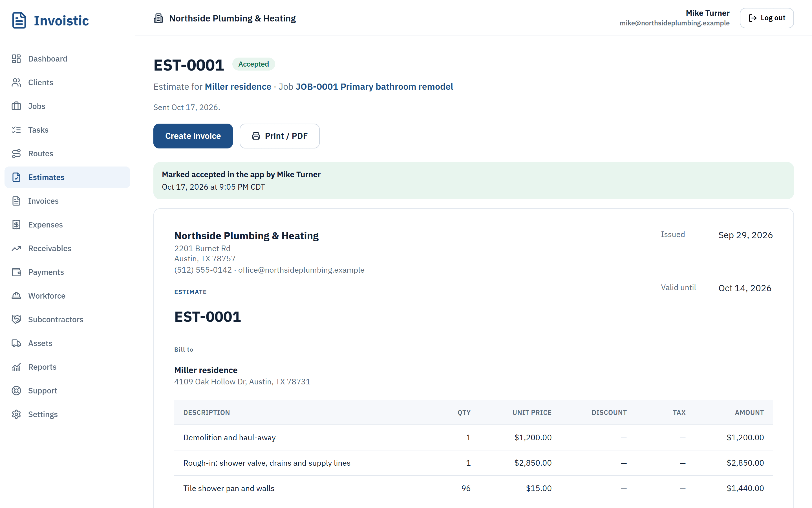Click the Northside Plumbing & Heating header title
Viewport: 812px width, 508px height.
233,18
